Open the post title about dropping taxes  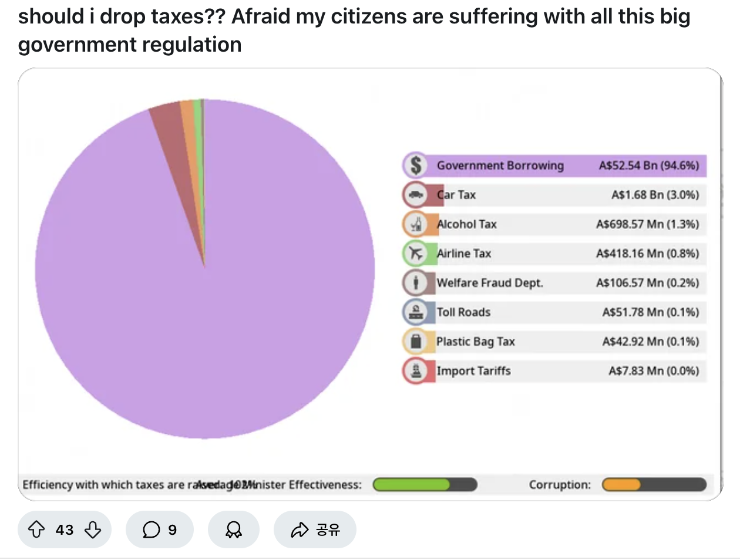tap(354, 31)
